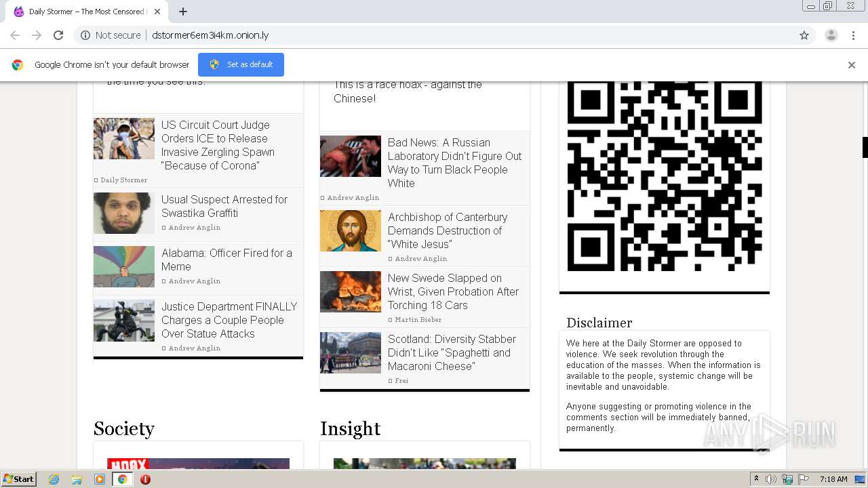This screenshot has width=868, height=488.
Task: Open Chrome's three-dot menu
Action: [x=853, y=35]
